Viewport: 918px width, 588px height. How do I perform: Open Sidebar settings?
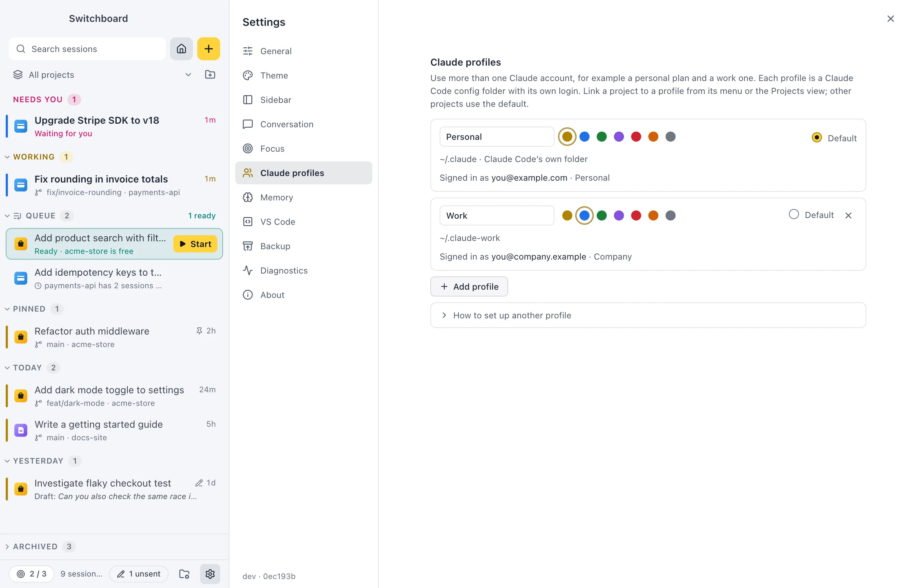pyautogui.click(x=304, y=100)
